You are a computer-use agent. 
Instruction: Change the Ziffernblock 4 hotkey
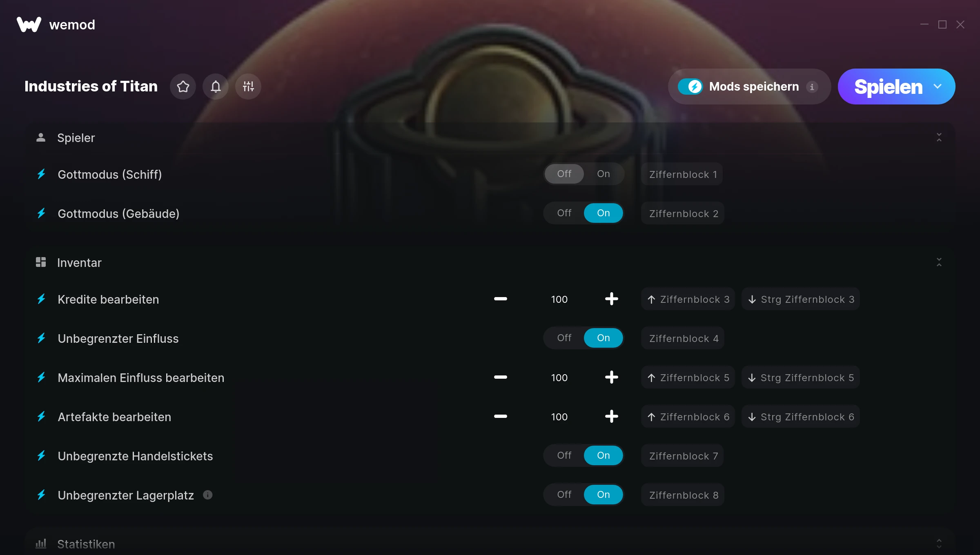point(683,338)
